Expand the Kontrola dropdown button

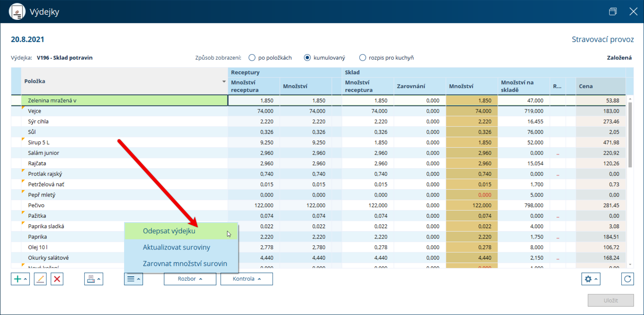point(247,279)
